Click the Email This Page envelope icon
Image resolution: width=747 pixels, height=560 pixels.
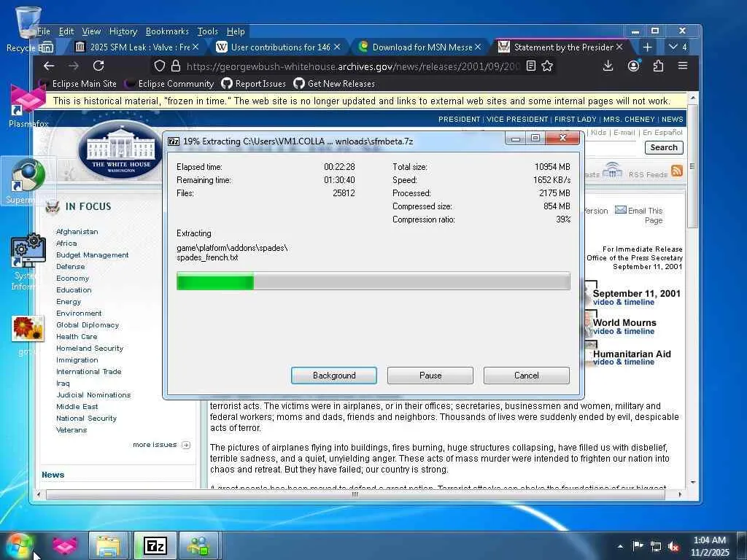(x=620, y=210)
